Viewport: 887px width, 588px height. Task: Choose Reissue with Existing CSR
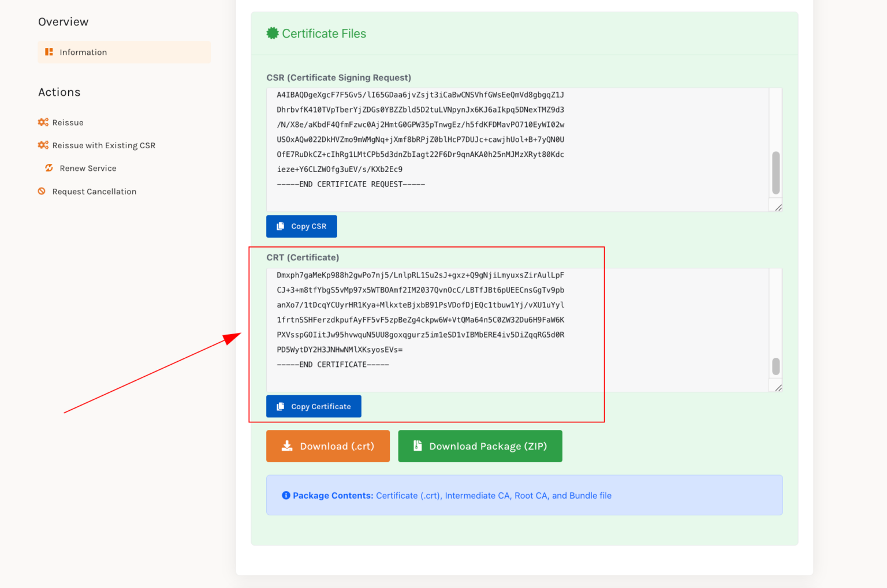pyautogui.click(x=104, y=145)
